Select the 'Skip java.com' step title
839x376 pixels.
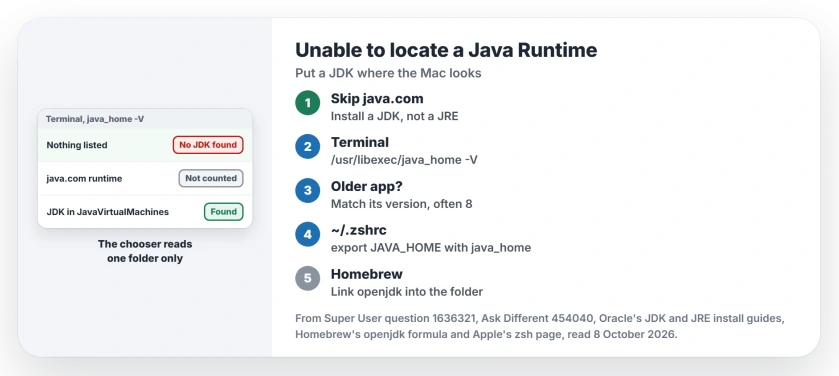click(x=377, y=98)
